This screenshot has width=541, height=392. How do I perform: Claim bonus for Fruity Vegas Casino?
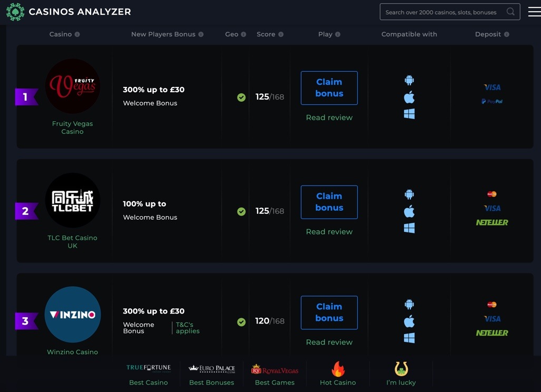coord(329,88)
